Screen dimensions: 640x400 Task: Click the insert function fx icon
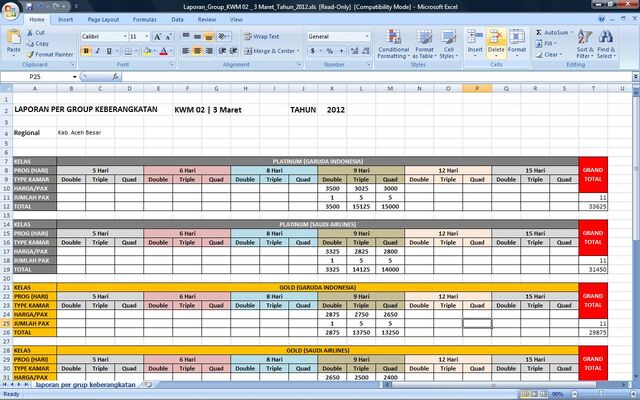pos(116,76)
